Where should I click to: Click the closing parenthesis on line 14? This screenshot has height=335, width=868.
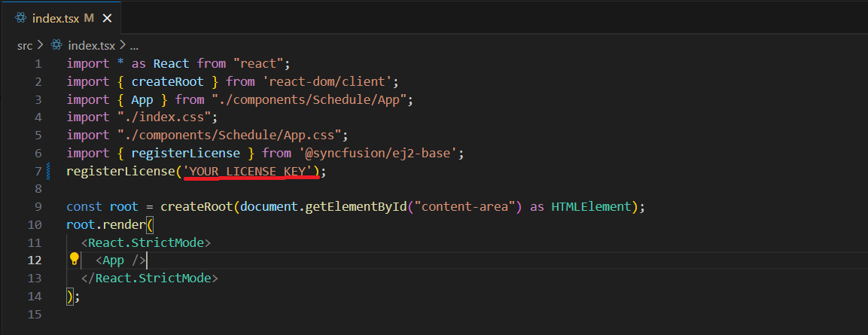point(70,297)
